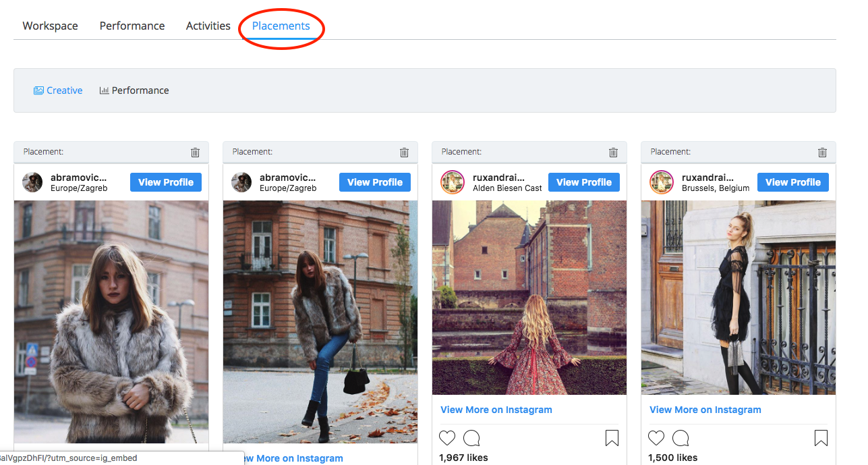The height and width of the screenshot is (465, 868).
Task: Switch to the Workspace tab
Action: coord(50,26)
